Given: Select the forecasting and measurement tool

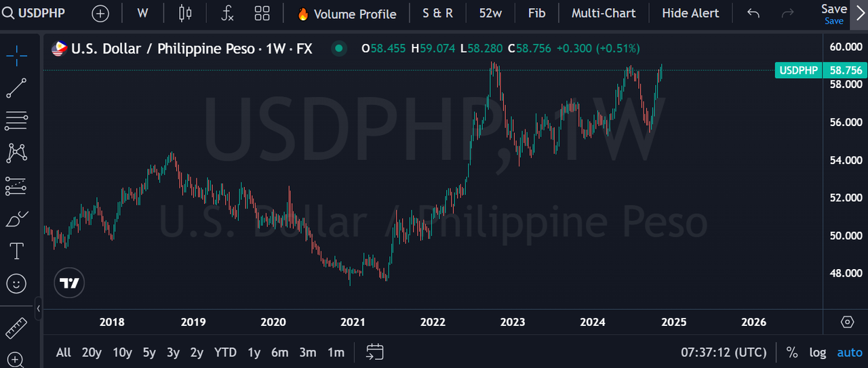Looking at the screenshot, I should (x=16, y=186).
